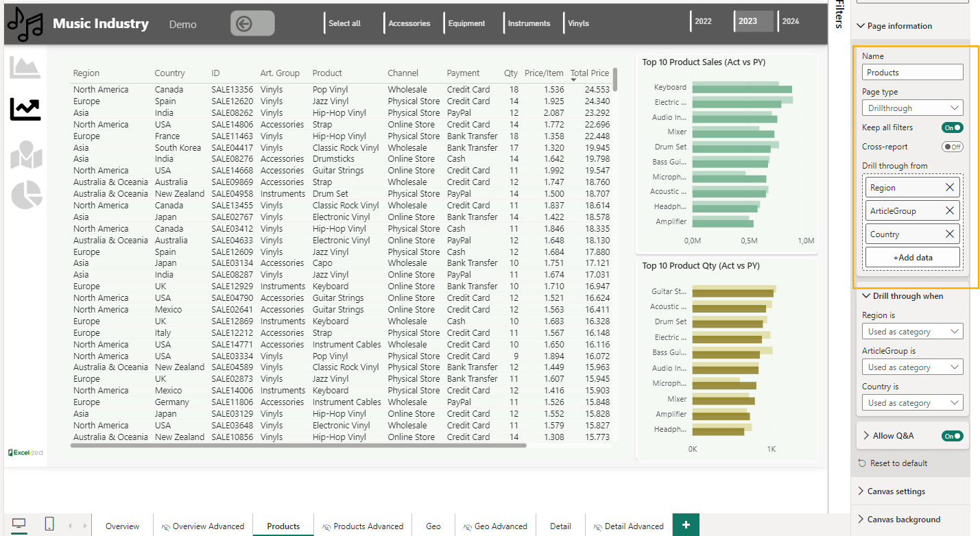Filter by Accessories slicer button
The image size is (980, 536).
[409, 23]
